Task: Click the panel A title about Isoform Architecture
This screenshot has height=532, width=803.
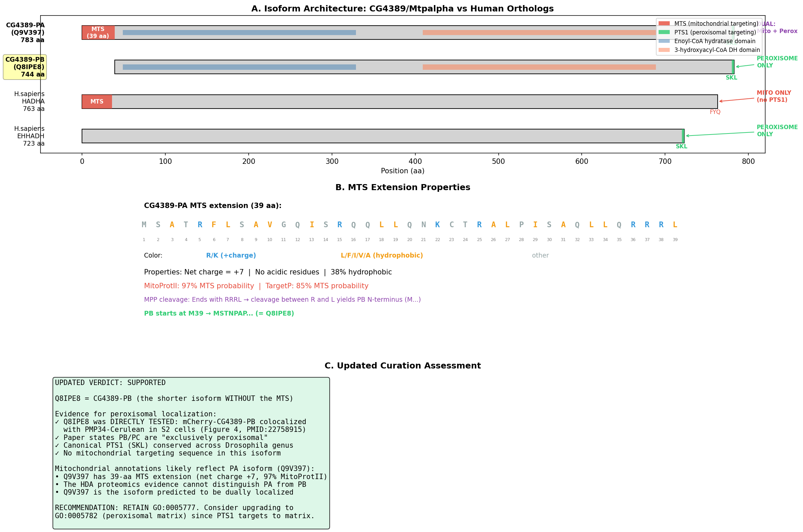Action: click(x=403, y=9)
